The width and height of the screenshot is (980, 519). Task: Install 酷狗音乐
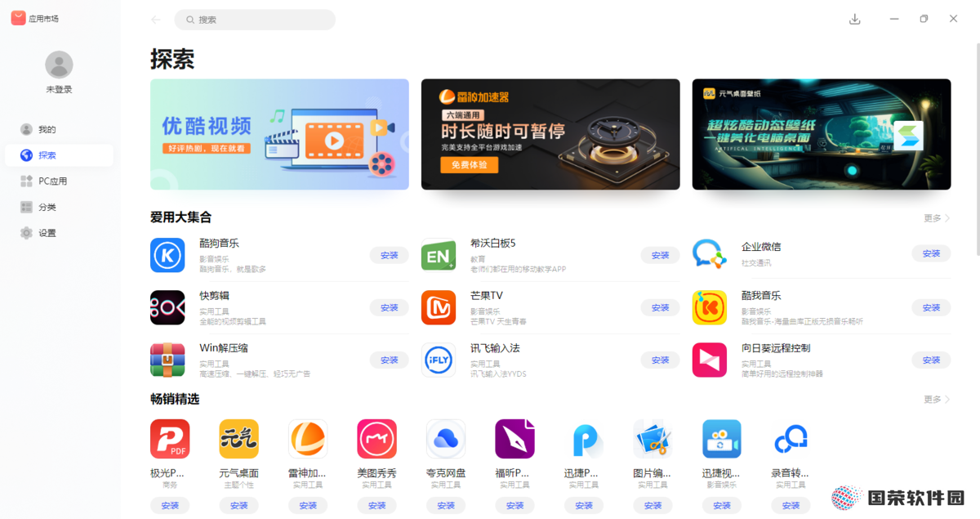(x=390, y=255)
